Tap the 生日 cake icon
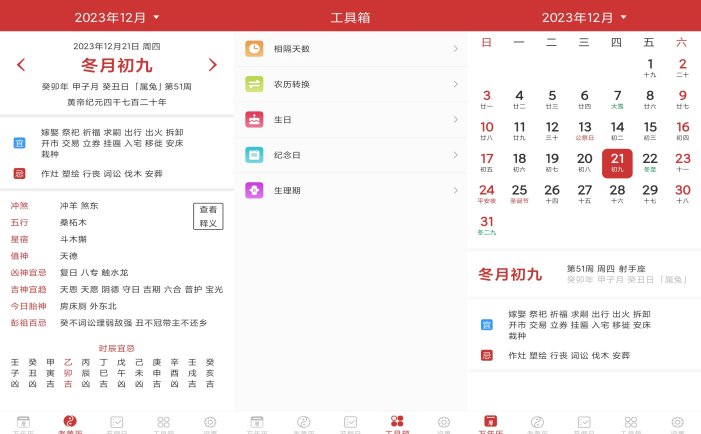 tap(254, 119)
